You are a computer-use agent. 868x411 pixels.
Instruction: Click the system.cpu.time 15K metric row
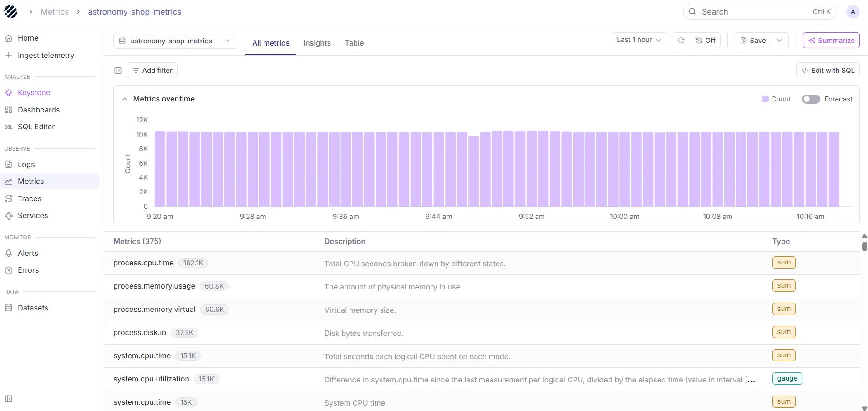pos(482,401)
